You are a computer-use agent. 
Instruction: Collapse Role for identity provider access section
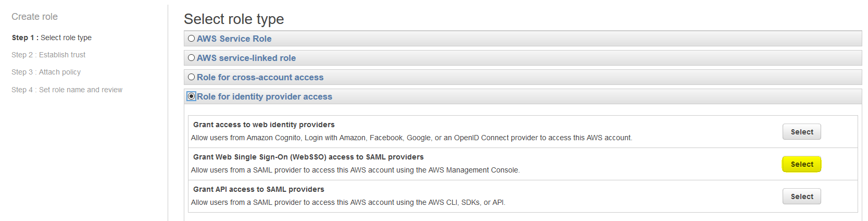(265, 96)
